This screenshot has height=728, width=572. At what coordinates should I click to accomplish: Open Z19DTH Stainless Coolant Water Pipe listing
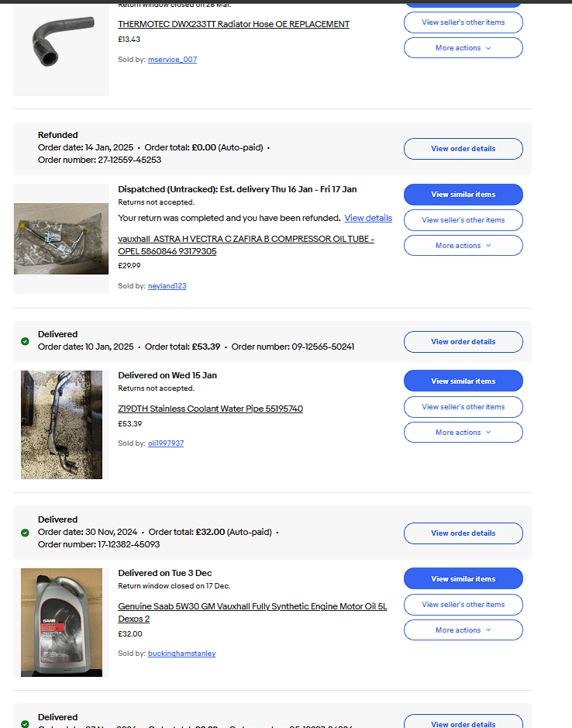point(210,409)
